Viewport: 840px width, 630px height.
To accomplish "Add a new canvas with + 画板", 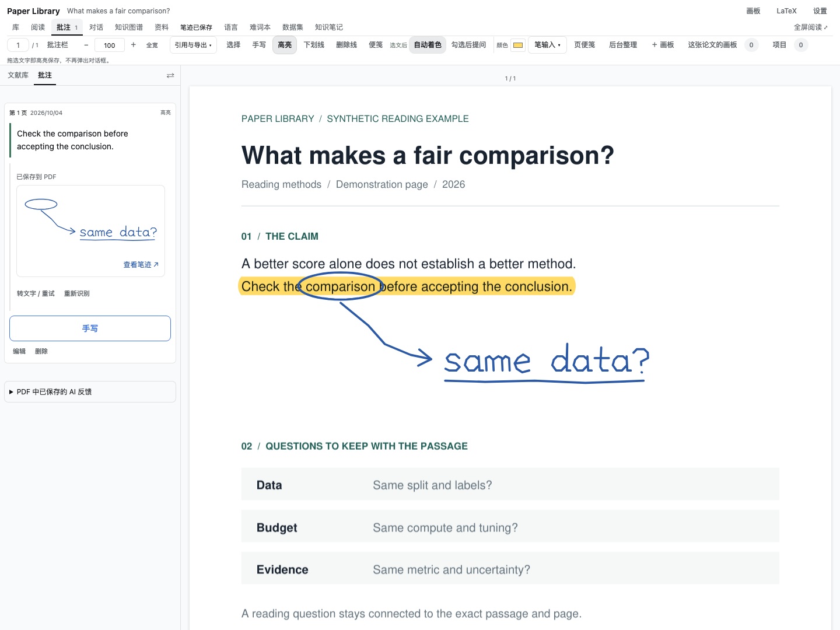I will click(663, 45).
